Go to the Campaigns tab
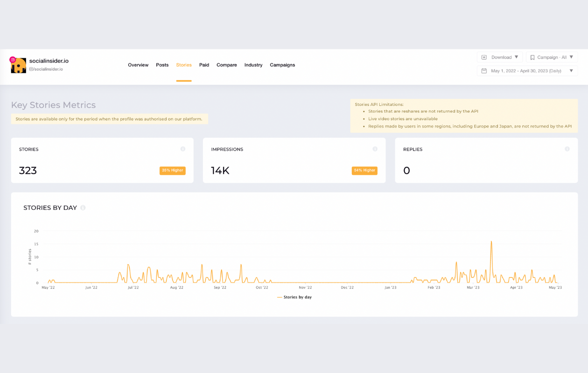 coord(282,65)
